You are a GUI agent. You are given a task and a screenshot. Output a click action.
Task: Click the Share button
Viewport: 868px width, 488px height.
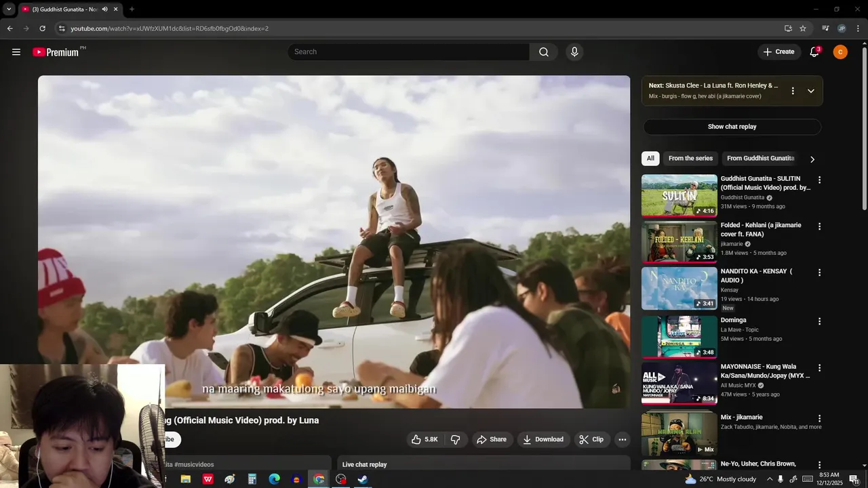click(492, 439)
